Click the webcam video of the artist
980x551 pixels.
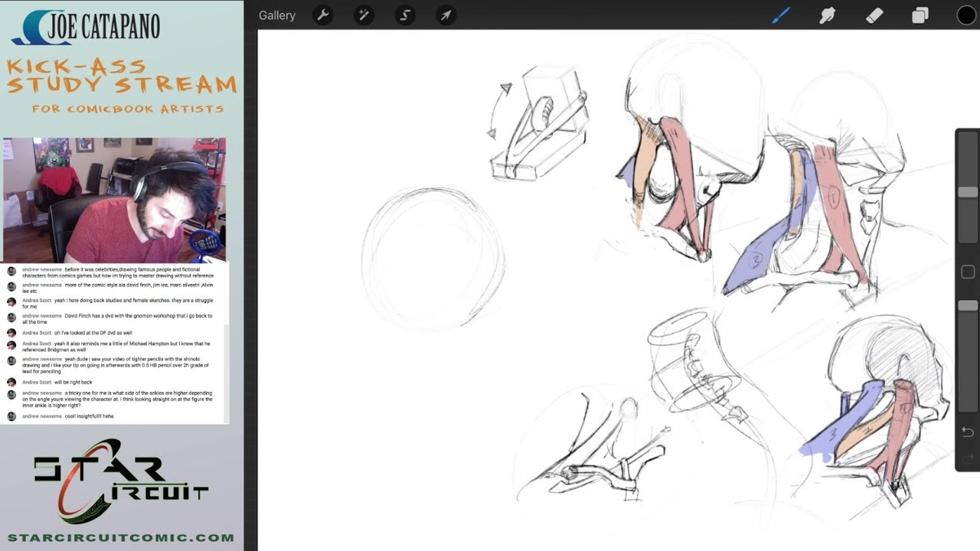[115, 200]
